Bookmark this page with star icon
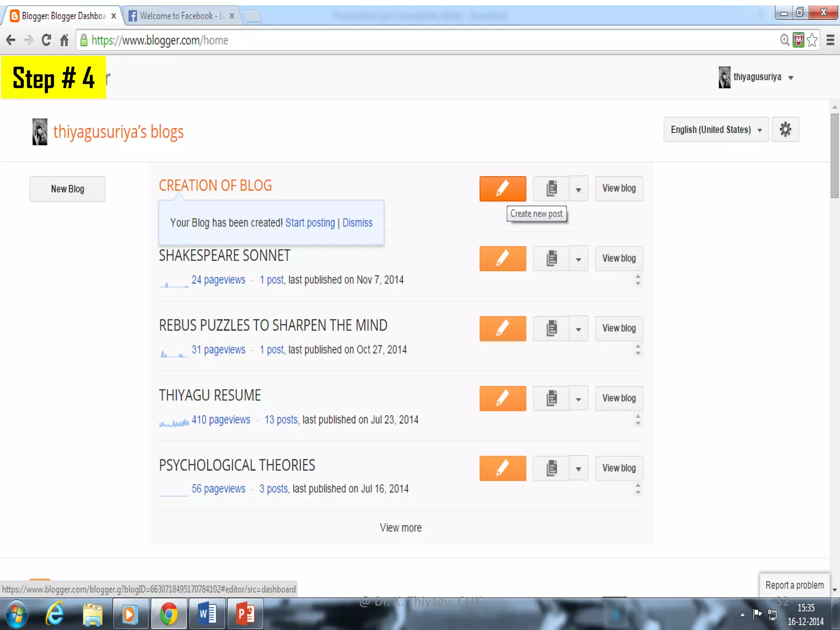This screenshot has width=840, height=630. [812, 40]
